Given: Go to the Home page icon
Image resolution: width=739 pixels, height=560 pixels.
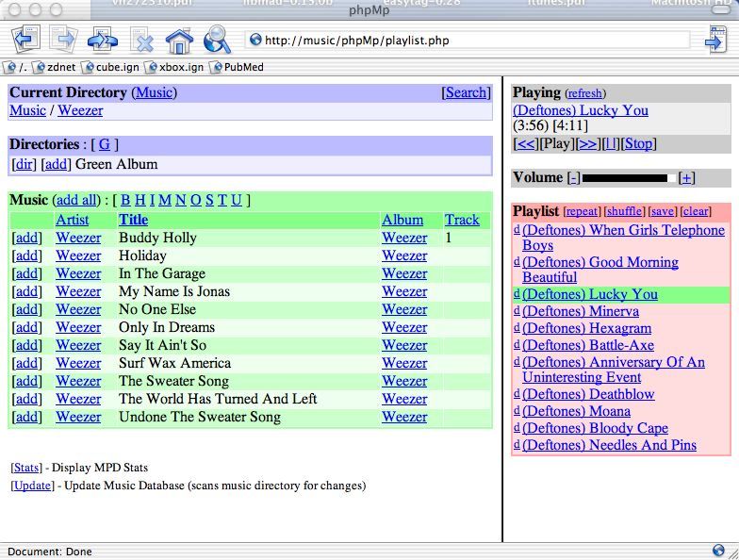Looking at the screenshot, I should coord(179,41).
